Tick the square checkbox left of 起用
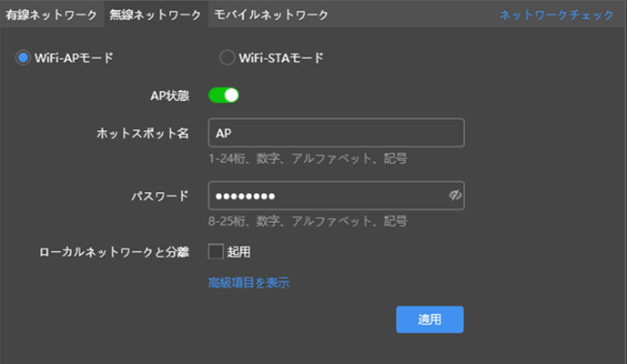The width and height of the screenshot is (627, 364). click(216, 251)
